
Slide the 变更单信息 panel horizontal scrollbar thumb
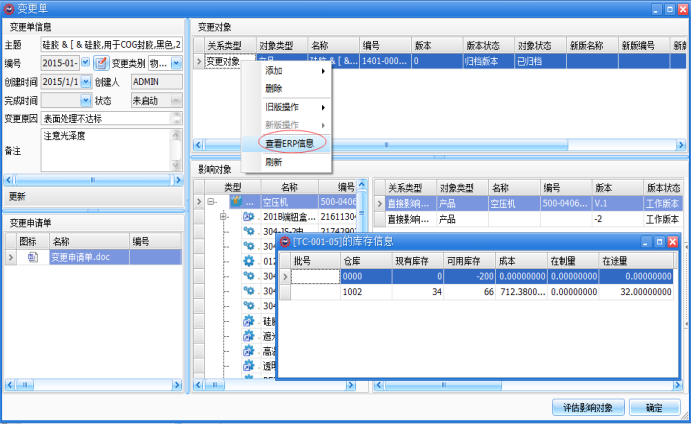tap(93, 180)
